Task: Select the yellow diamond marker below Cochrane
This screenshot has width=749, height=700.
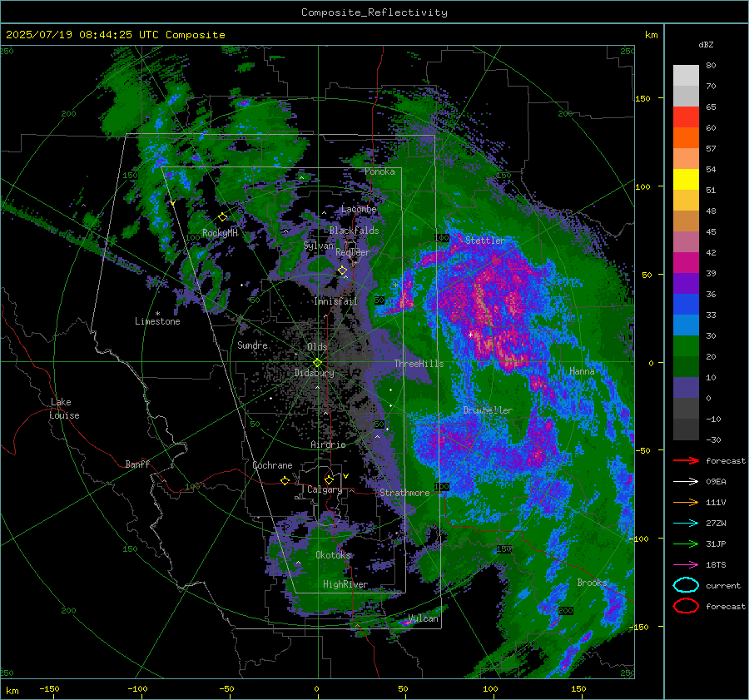Action: (x=285, y=480)
